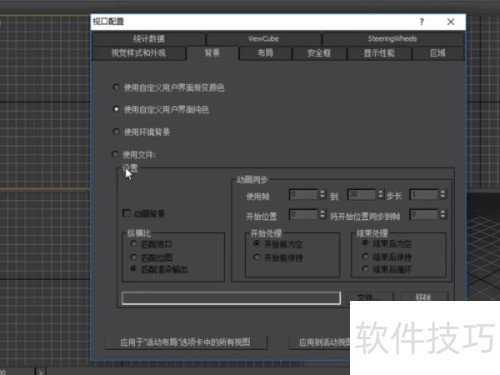The image size is (500, 375).
Task: Select 使用环境背景 radio option
Action: click(116, 132)
